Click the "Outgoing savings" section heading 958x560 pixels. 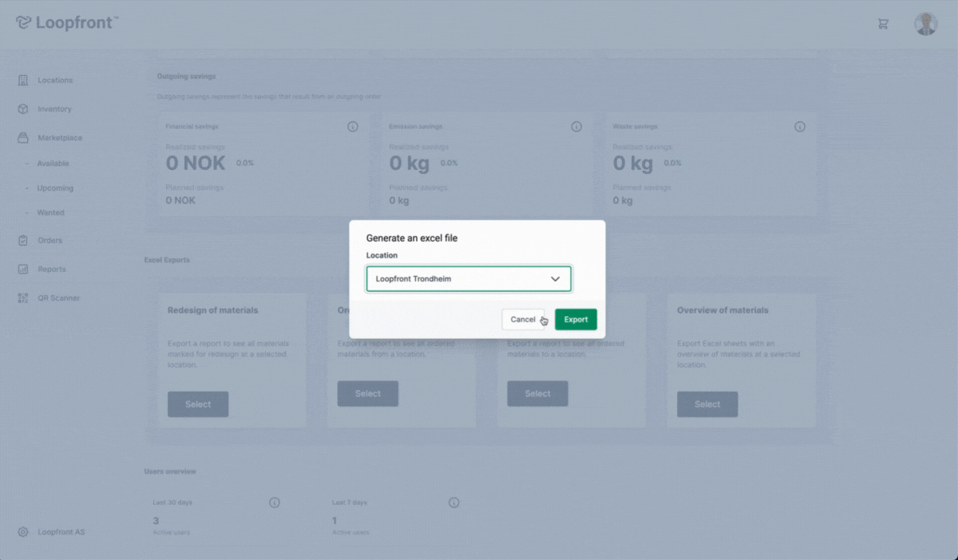(187, 77)
